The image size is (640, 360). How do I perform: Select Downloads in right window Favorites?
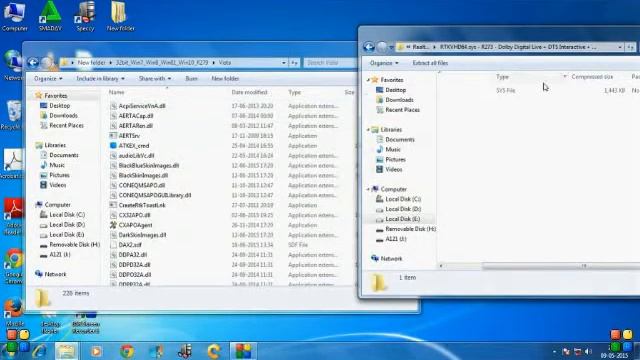point(399,100)
